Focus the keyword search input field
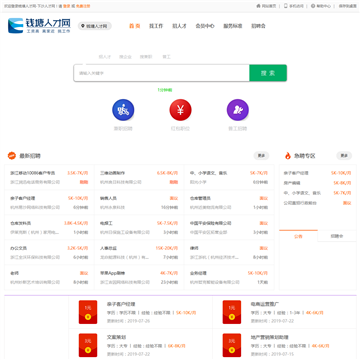The height and width of the screenshot is (360, 360). [162, 73]
